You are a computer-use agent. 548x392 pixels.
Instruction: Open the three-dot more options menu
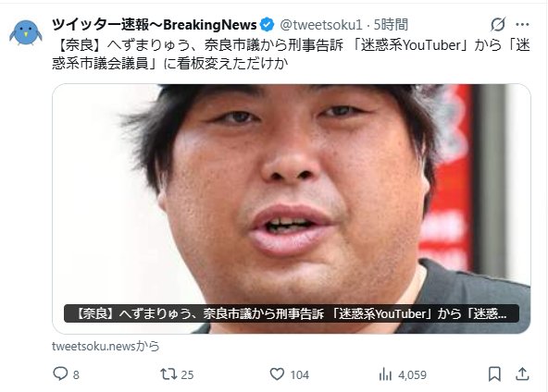(x=522, y=24)
